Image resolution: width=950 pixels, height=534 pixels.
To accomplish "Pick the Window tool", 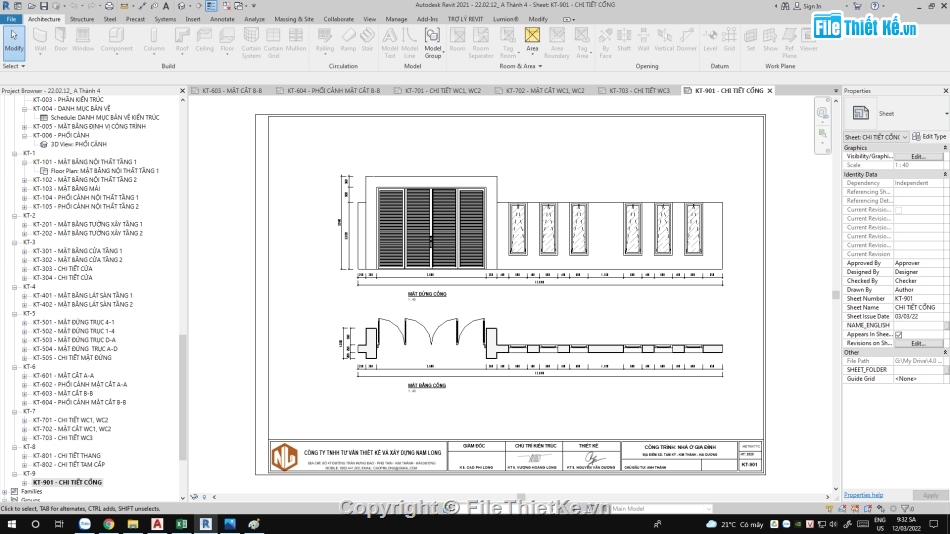I will tap(83, 41).
